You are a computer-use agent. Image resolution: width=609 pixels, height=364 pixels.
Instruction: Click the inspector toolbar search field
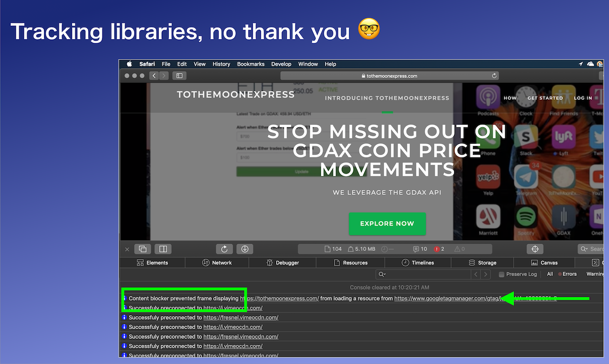(591, 249)
